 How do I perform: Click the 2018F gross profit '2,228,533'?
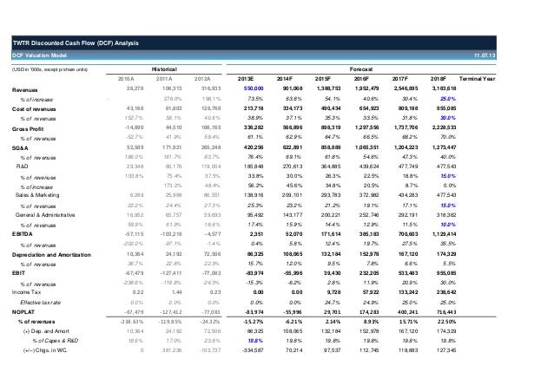tap(444, 127)
